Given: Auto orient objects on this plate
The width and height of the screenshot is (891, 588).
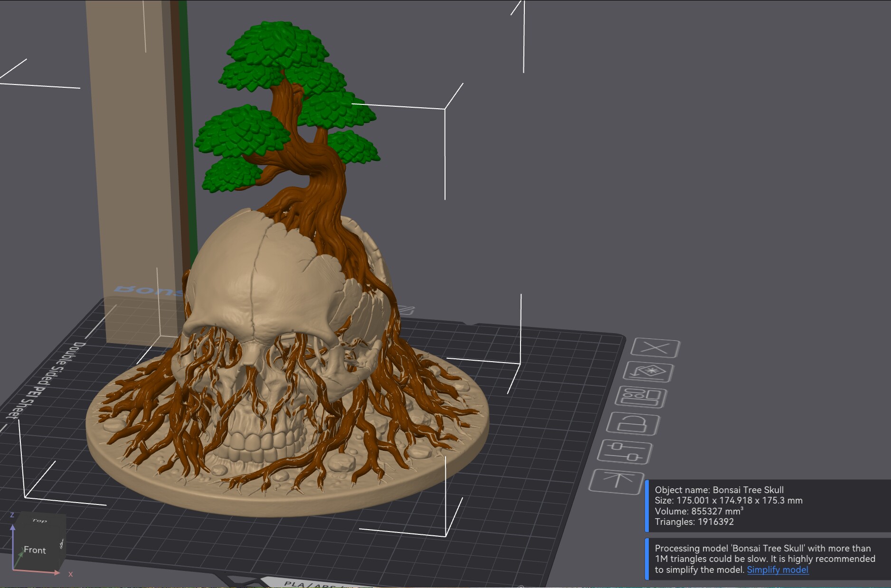Looking at the screenshot, I should click(x=648, y=373).
